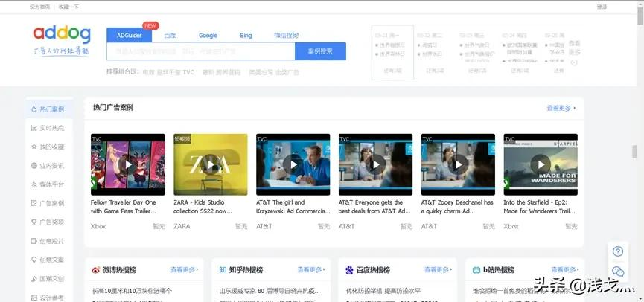Click 设为首页 link at top
The height and width of the screenshot is (302, 644).
click(40, 7)
